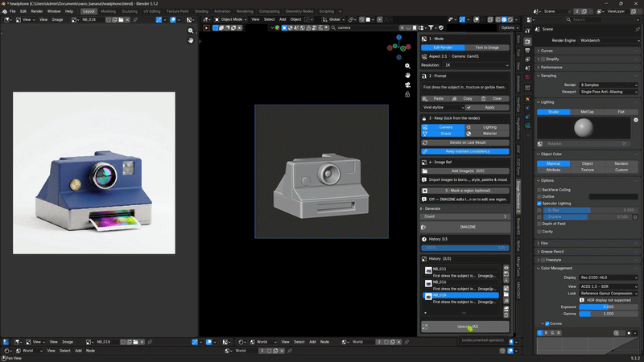Click the lock camera to view icon

pyautogui.click(x=407, y=94)
